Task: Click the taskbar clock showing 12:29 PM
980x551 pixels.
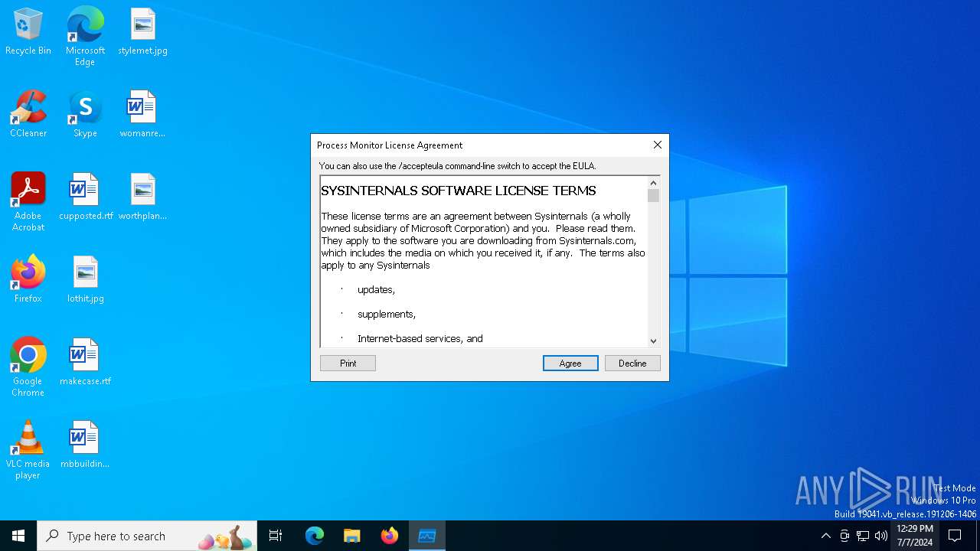Action: (x=915, y=536)
